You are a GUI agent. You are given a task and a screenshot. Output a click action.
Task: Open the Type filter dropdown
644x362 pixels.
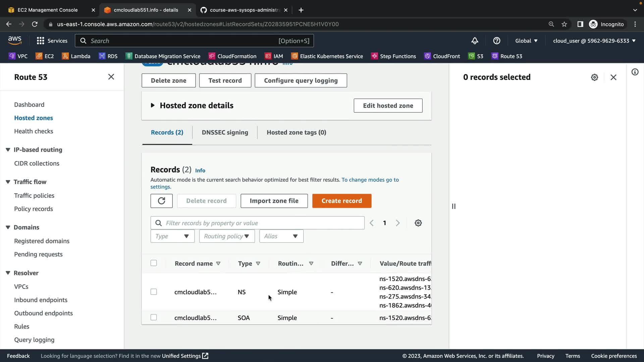coord(172,236)
